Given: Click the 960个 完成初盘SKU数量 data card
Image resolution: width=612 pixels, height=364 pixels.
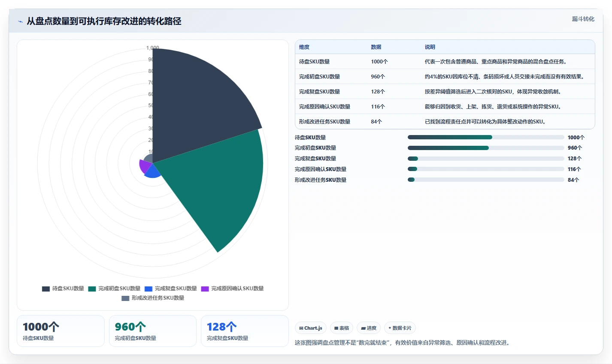Looking at the screenshot, I should tap(153, 331).
